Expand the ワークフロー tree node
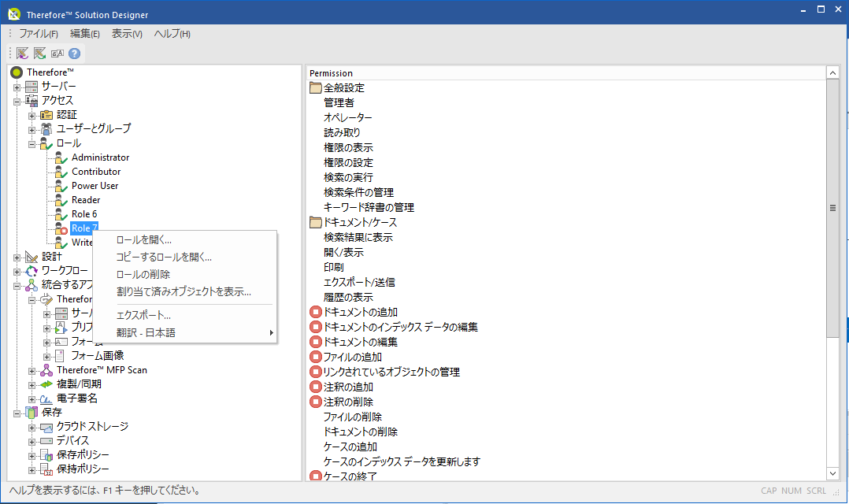849x504 pixels. coord(17,271)
